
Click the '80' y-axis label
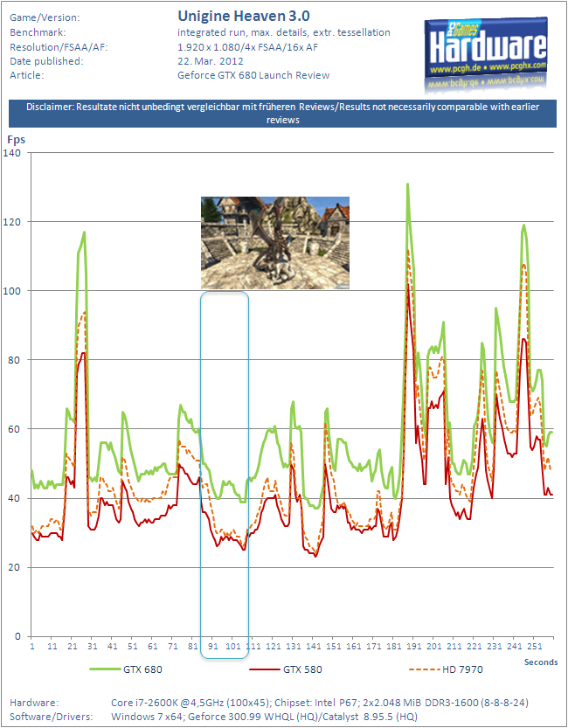pos(14,360)
